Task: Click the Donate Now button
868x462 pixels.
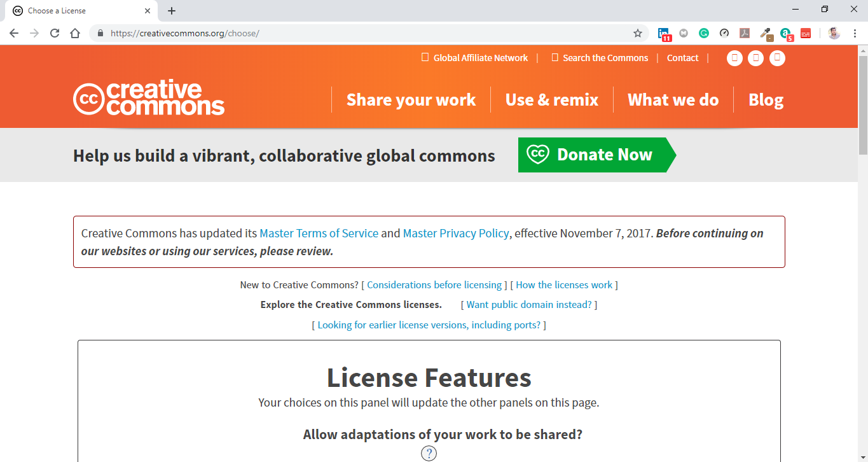Action: click(597, 155)
